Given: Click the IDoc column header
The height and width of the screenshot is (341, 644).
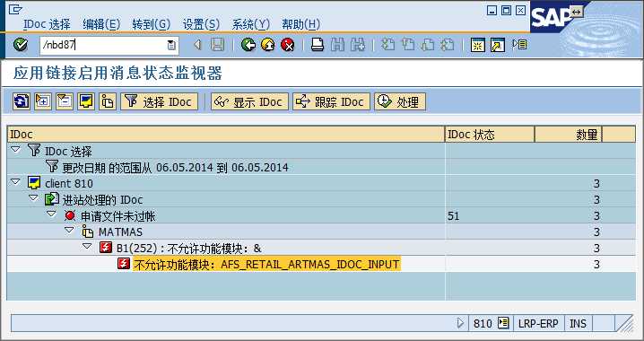Looking at the screenshot, I should 226,135.
